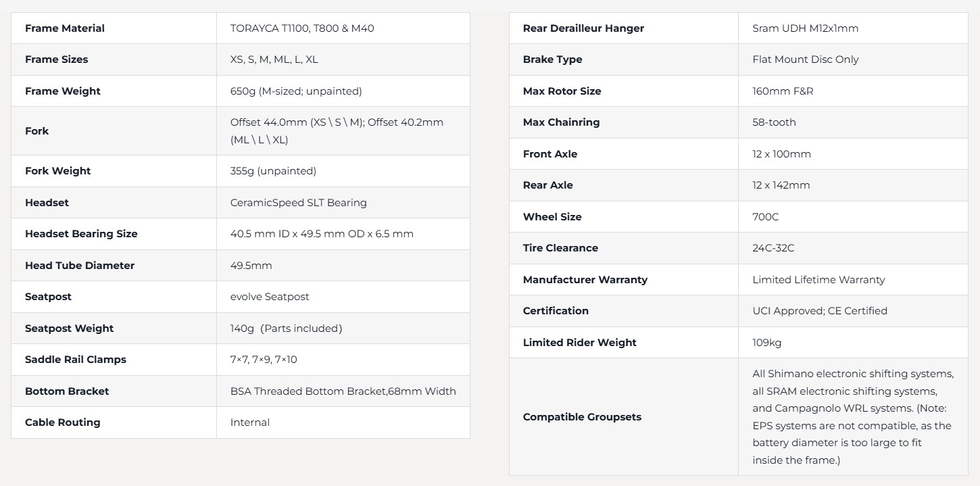This screenshot has width=980, height=486.
Task: Select the UCI Approved; CE Certified value
Action: pyautogui.click(x=819, y=311)
